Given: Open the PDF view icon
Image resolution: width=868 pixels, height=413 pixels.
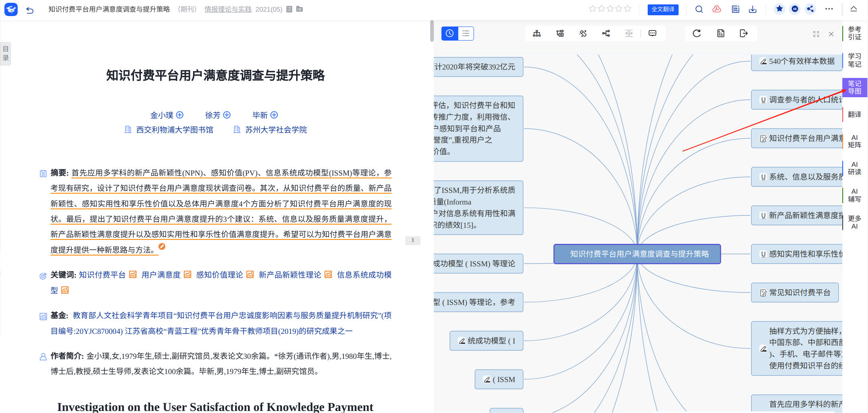Looking at the screenshot, I should pos(717,9).
